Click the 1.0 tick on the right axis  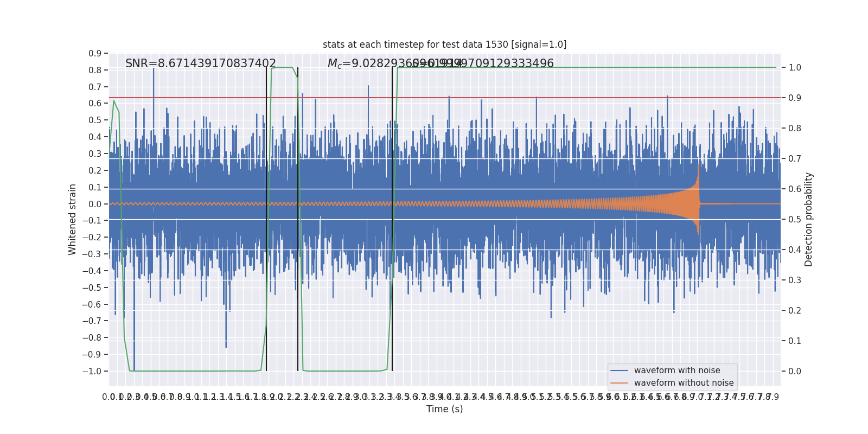point(795,68)
